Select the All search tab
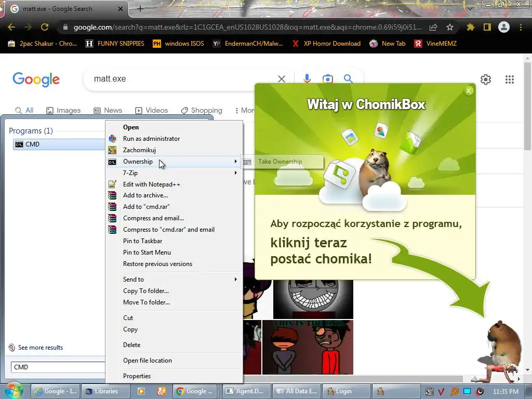Viewport: 532px width, 399px height. pos(24,110)
